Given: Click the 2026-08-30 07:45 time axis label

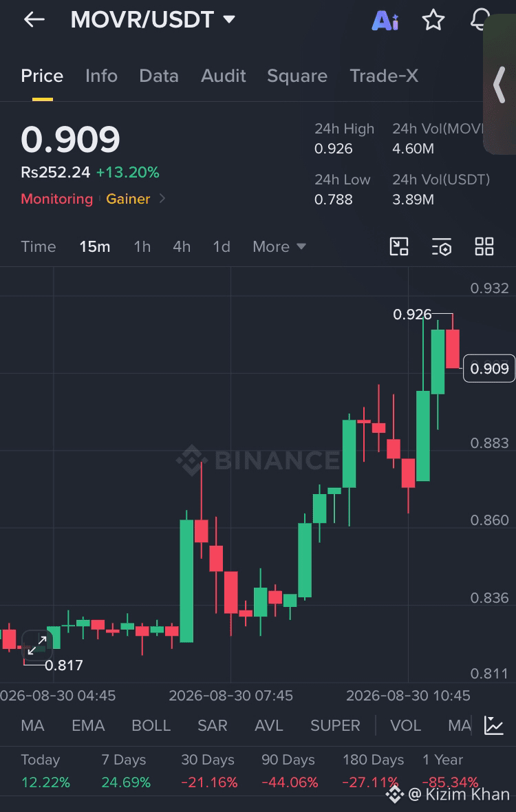Looking at the screenshot, I should [x=231, y=696].
